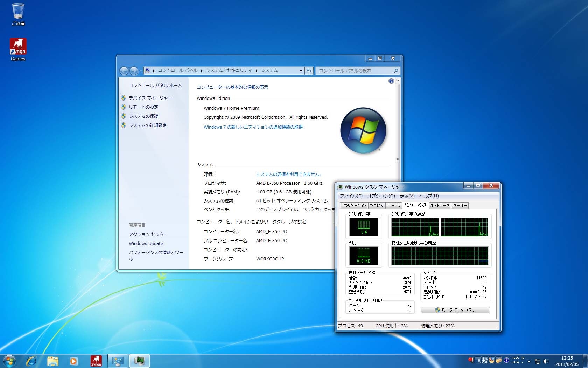Launch Internet Explorer from the taskbar
Screen dimensions: 588x368
(x=31, y=361)
